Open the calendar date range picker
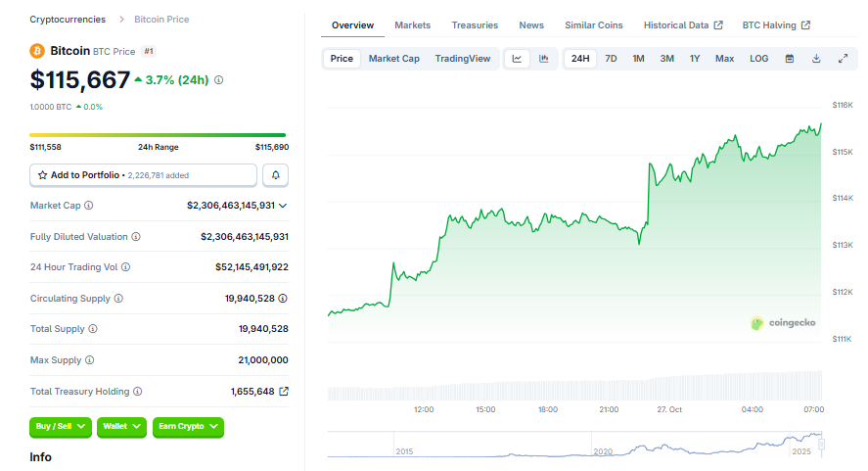868x471 pixels. click(790, 59)
